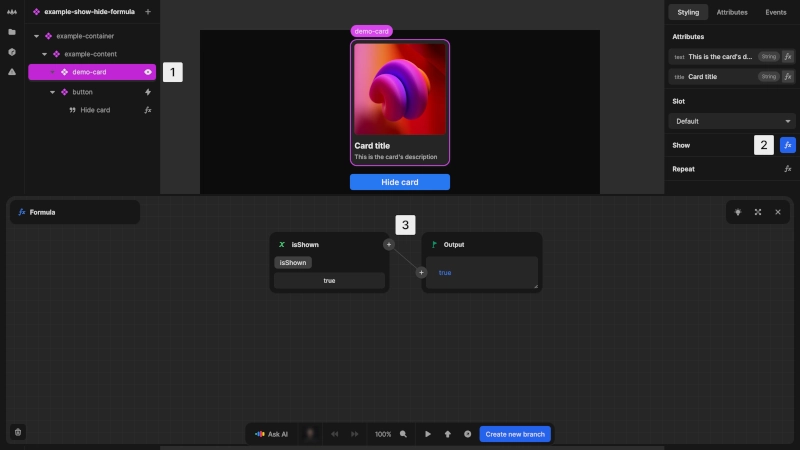The image size is (800, 450).
Task: Switch to the Events tab
Action: 776,12
